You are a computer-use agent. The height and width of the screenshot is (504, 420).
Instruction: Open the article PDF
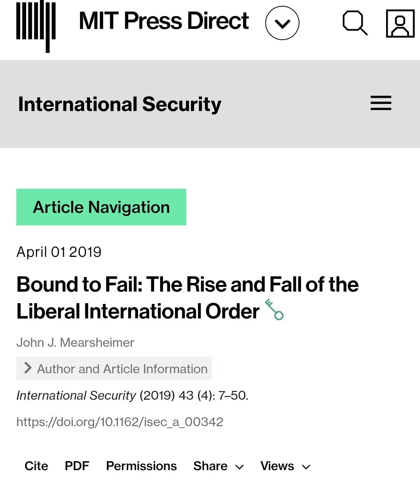[77, 466]
